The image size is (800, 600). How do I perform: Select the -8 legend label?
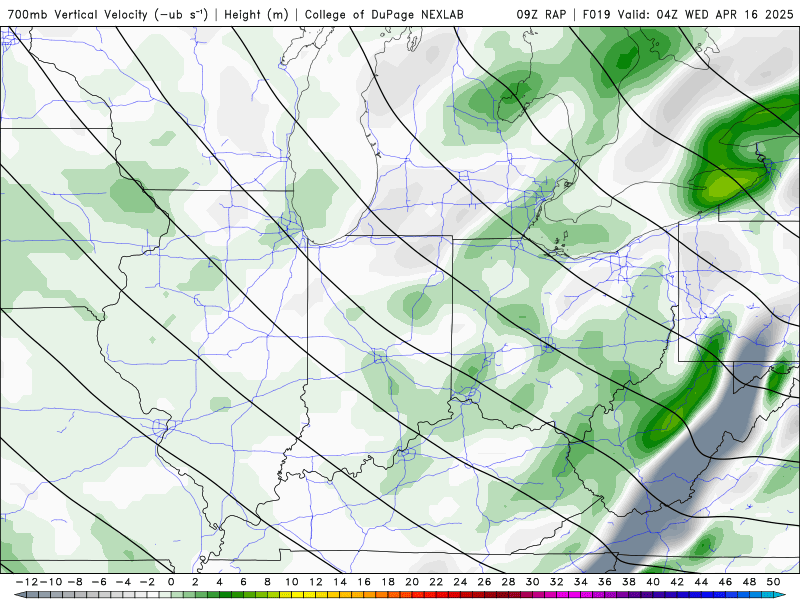tap(75, 582)
